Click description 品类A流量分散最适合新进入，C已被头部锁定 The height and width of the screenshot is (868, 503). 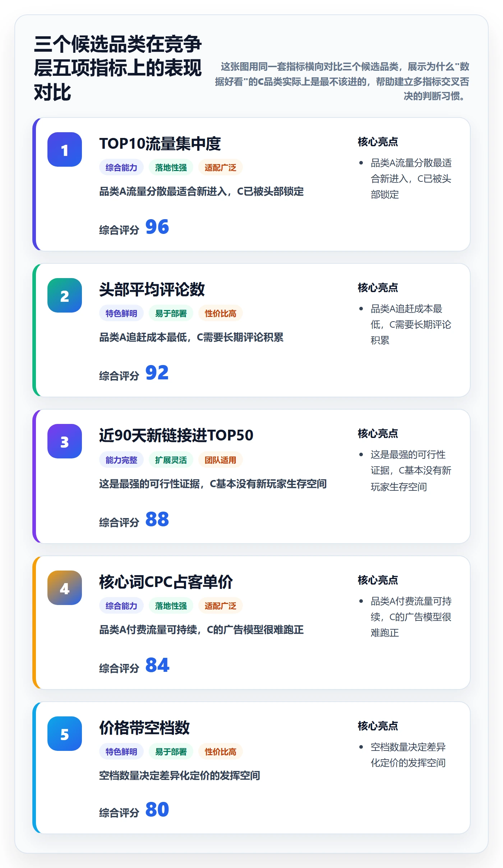pyautogui.click(x=202, y=191)
